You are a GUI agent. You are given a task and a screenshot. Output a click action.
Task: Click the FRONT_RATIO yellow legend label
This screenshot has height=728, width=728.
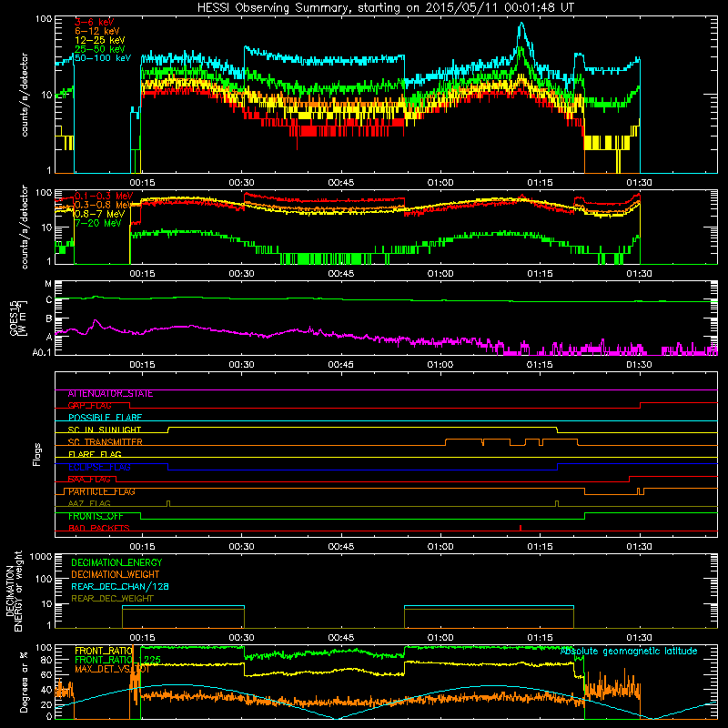104,651
